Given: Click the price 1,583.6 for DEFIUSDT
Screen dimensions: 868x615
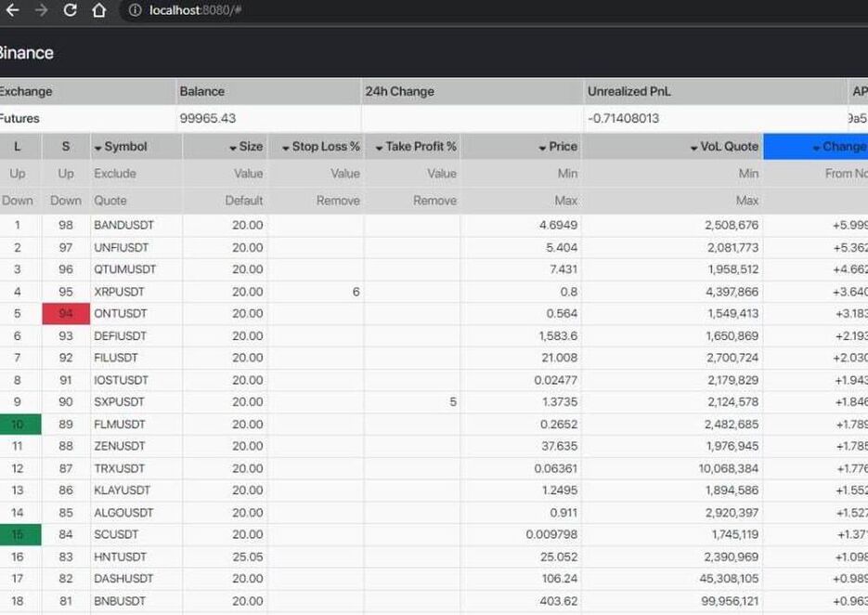Looking at the screenshot, I should click(x=558, y=335).
